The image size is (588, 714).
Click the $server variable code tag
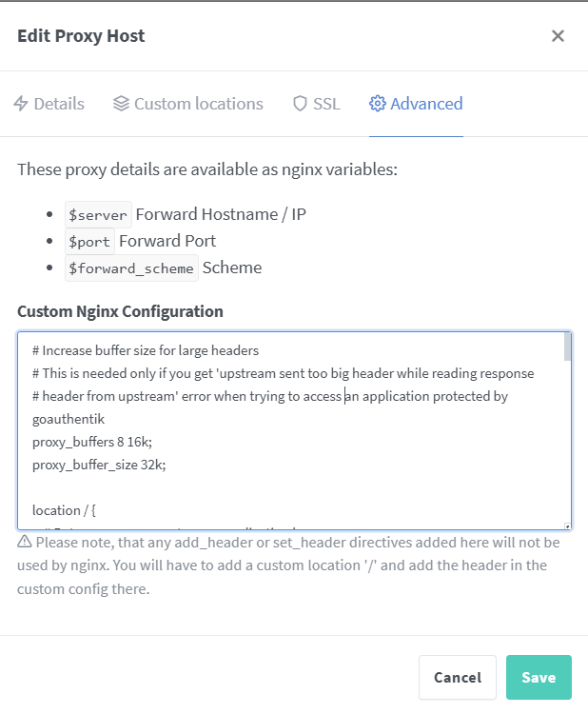click(98, 214)
